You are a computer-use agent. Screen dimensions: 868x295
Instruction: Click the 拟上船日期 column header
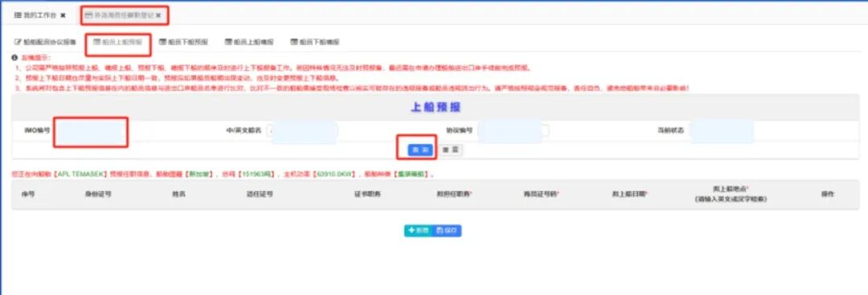point(630,195)
